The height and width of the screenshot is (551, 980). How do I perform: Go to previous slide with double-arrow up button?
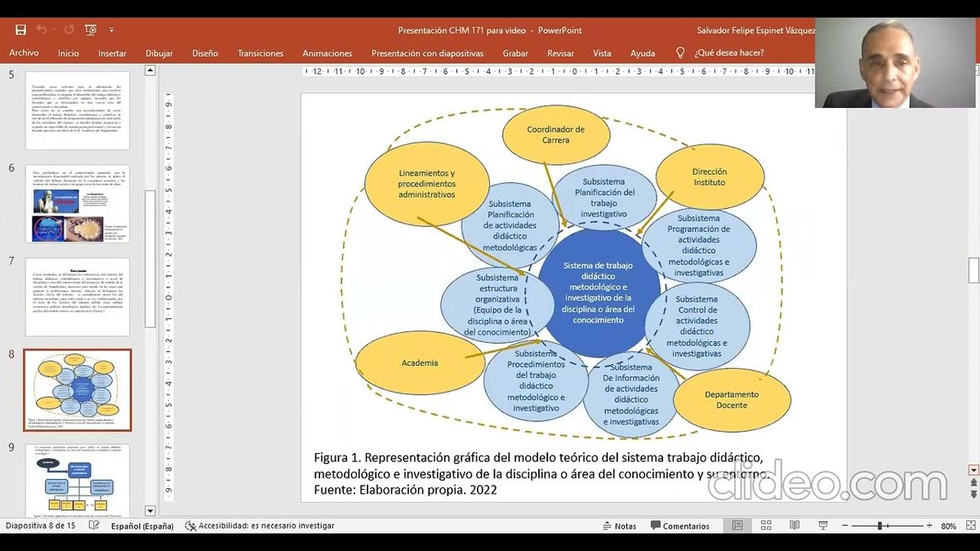pyautogui.click(x=973, y=483)
